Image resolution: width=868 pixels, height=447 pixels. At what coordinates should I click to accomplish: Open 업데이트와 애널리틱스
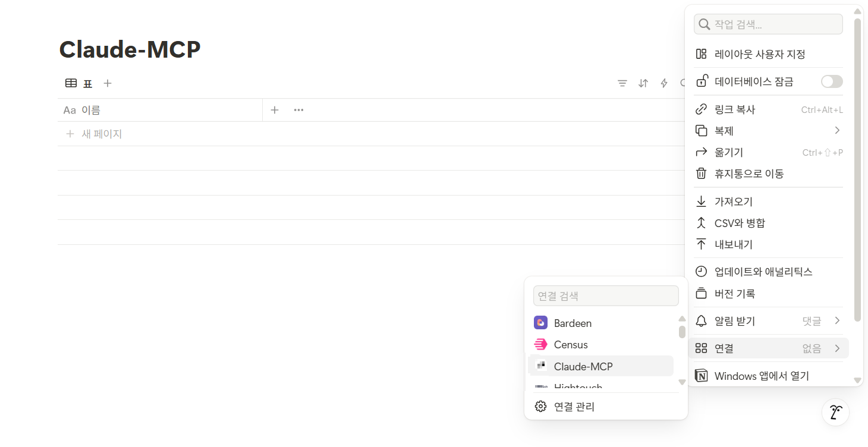coord(768,272)
